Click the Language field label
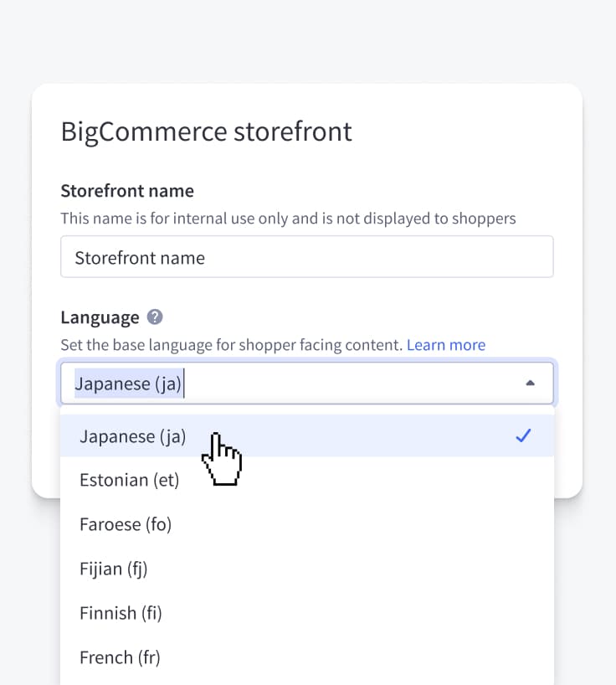The height and width of the screenshot is (685, 616). [100, 317]
